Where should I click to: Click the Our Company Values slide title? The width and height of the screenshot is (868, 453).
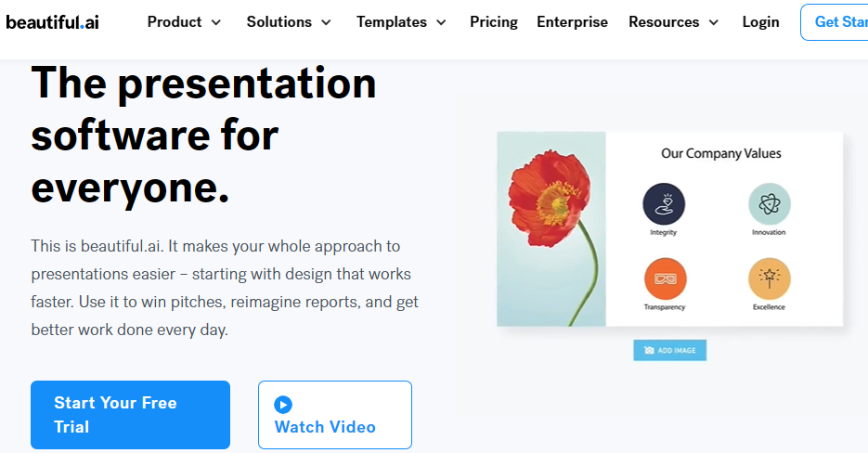pyautogui.click(x=721, y=153)
